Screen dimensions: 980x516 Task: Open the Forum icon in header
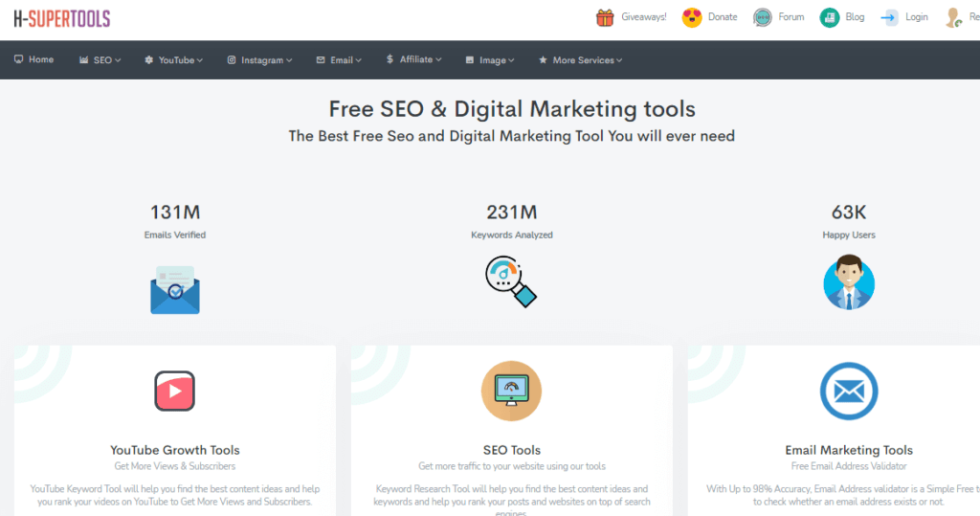point(763,17)
